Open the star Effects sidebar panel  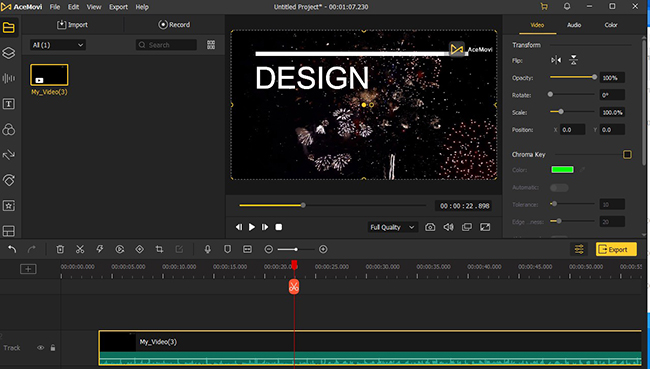(9, 206)
